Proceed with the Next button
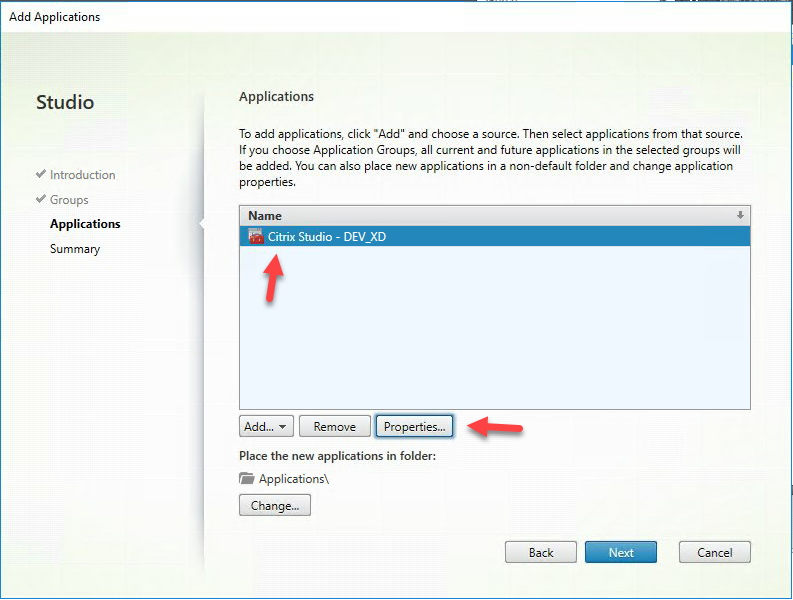 (x=621, y=552)
